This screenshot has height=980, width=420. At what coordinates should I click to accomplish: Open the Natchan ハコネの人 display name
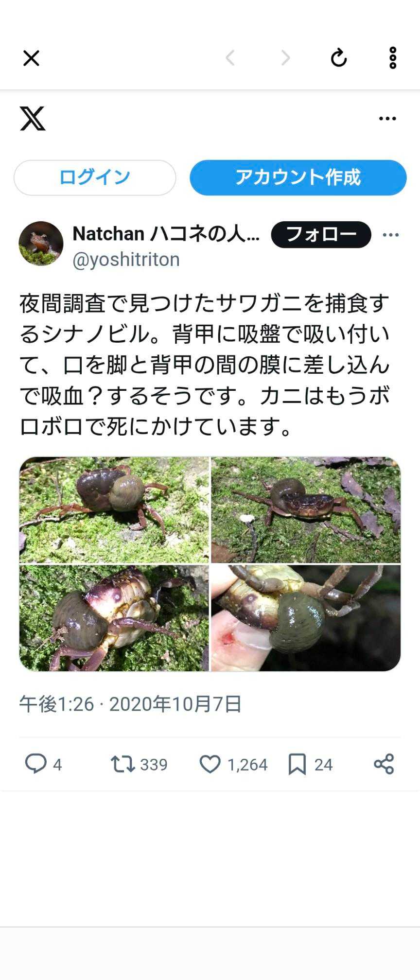166,234
